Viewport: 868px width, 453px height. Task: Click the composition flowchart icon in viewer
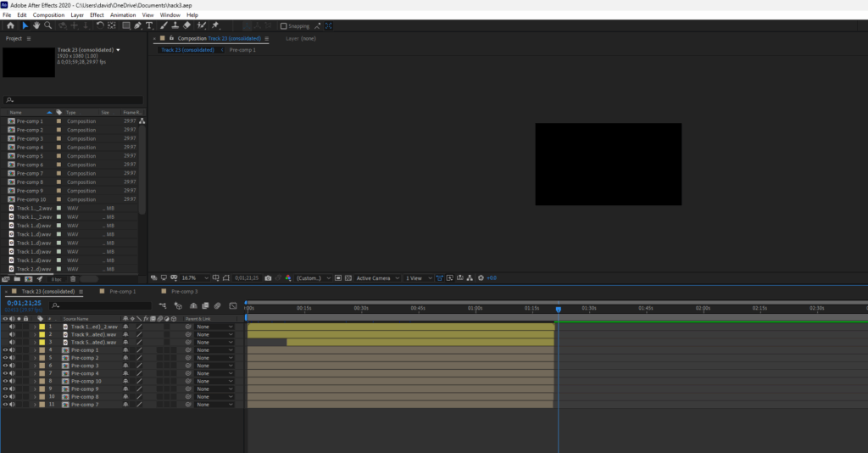(x=470, y=278)
